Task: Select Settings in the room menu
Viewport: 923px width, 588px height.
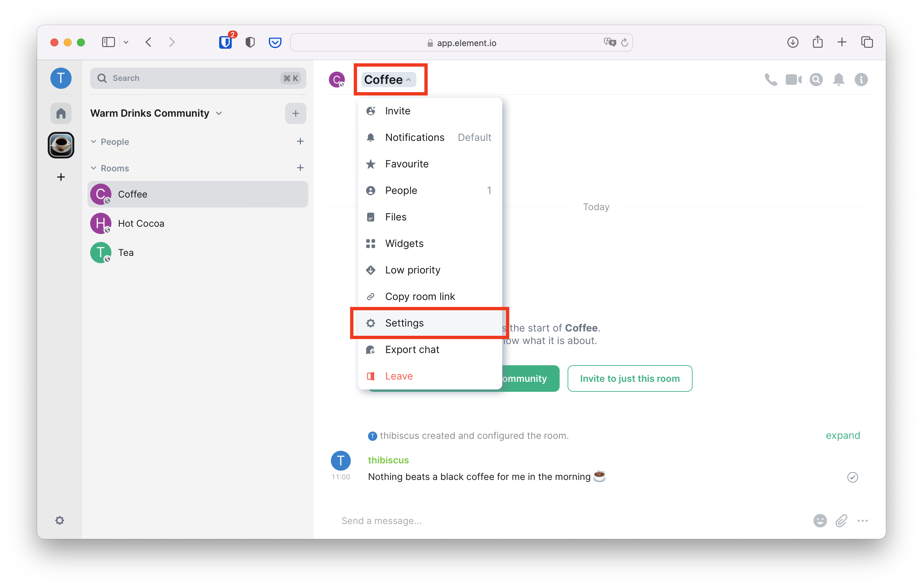Action: [x=404, y=323]
